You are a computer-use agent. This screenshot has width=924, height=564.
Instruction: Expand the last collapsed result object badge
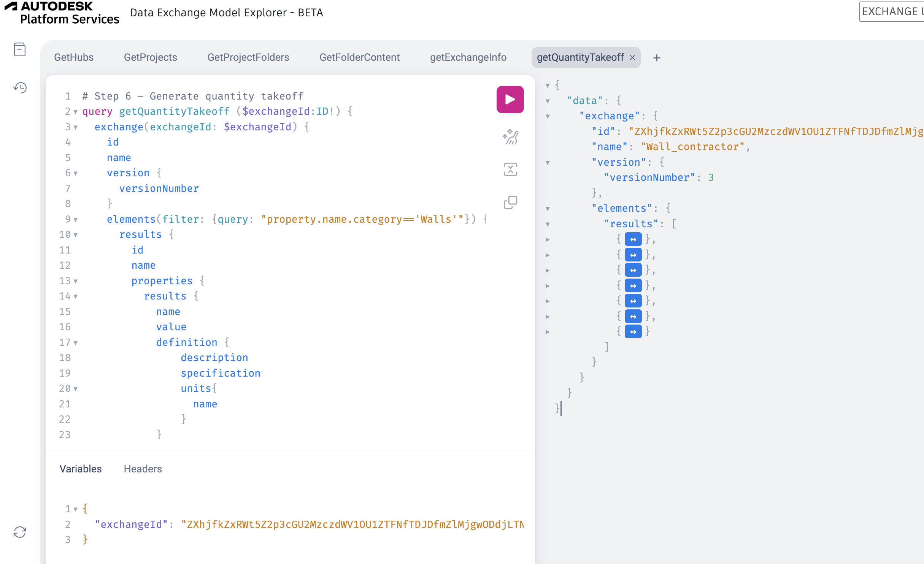633,332
